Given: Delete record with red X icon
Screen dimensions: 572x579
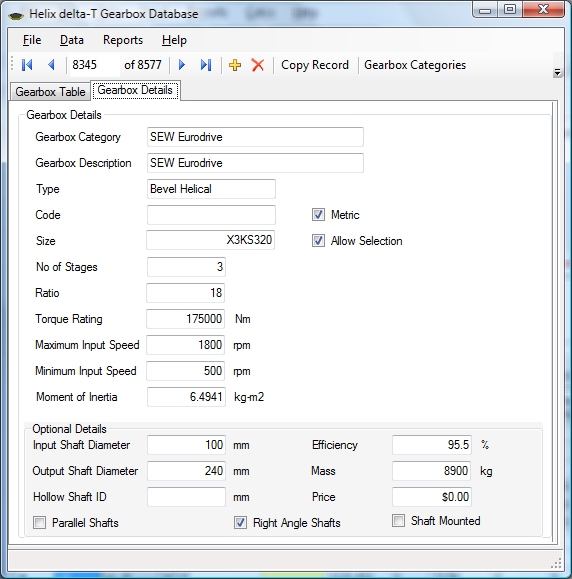Looking at the screenshot, I should pos(258,65).
